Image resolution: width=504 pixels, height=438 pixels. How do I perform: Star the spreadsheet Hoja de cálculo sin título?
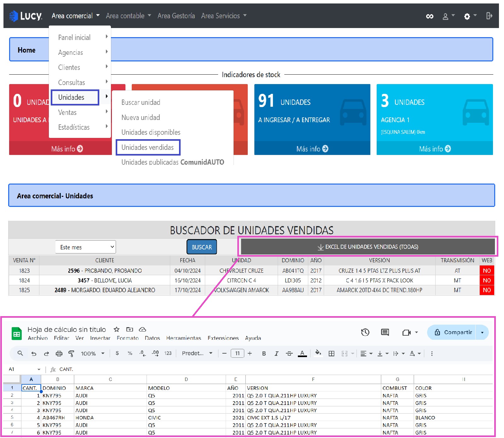117,329
